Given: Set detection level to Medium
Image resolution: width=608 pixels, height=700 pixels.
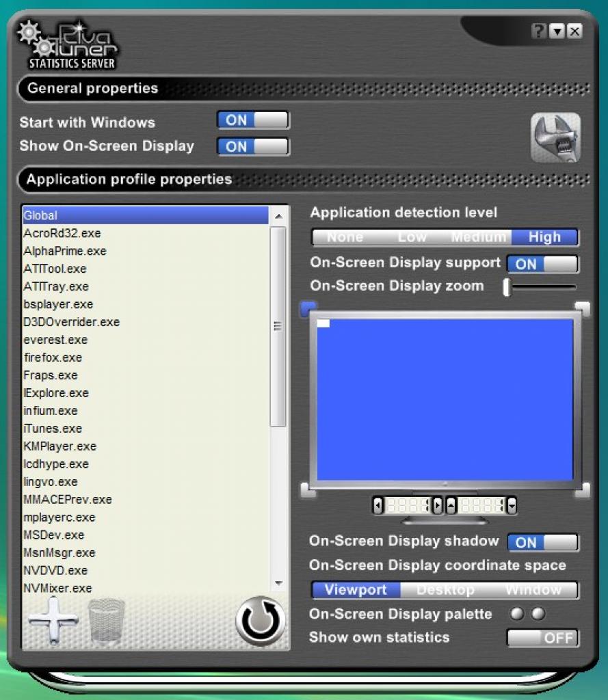Looking at the screenshot, I should [479, 237].
